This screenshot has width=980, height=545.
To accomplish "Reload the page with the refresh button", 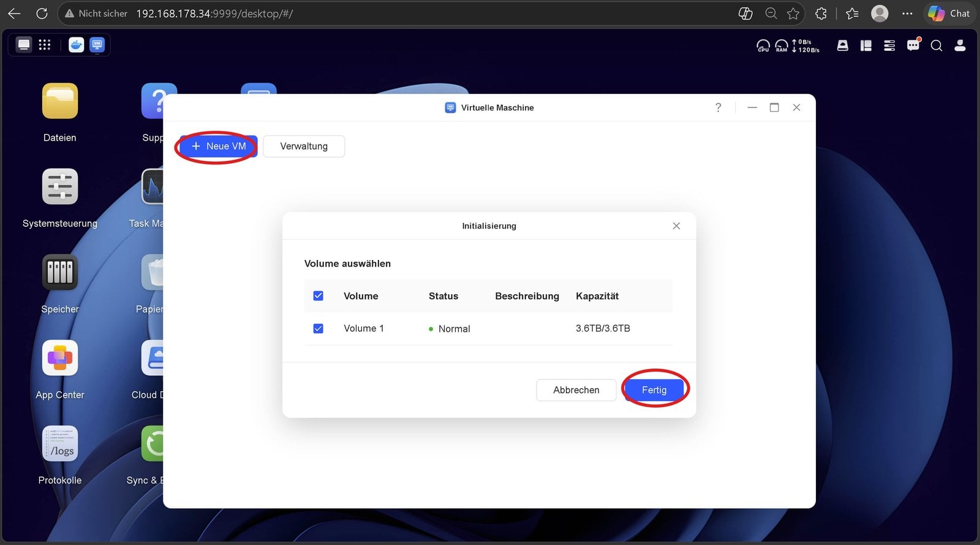I will (42, 13).
